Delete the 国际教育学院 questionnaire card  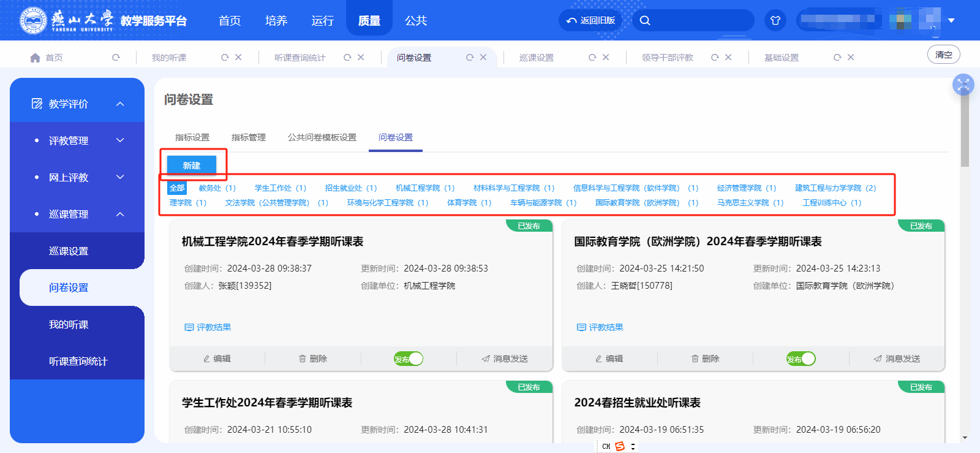pyautogui.click(x=705, y=359)
